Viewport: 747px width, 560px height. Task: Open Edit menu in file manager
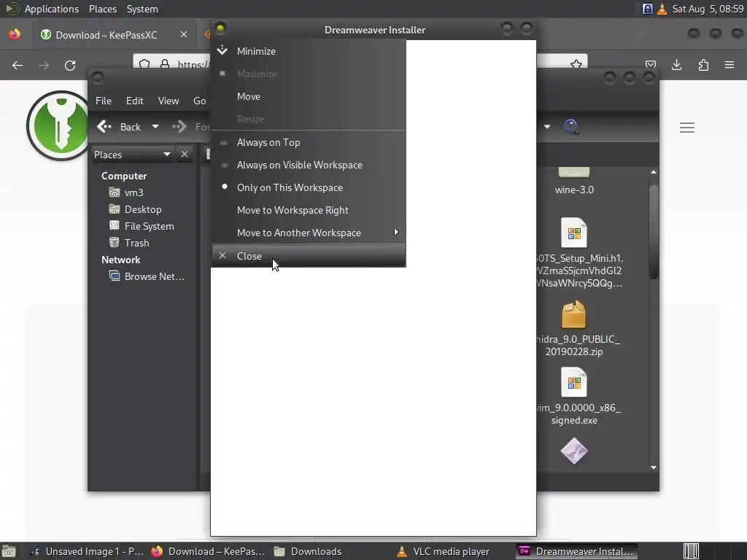pyautogui.click(x=135, y=101)
